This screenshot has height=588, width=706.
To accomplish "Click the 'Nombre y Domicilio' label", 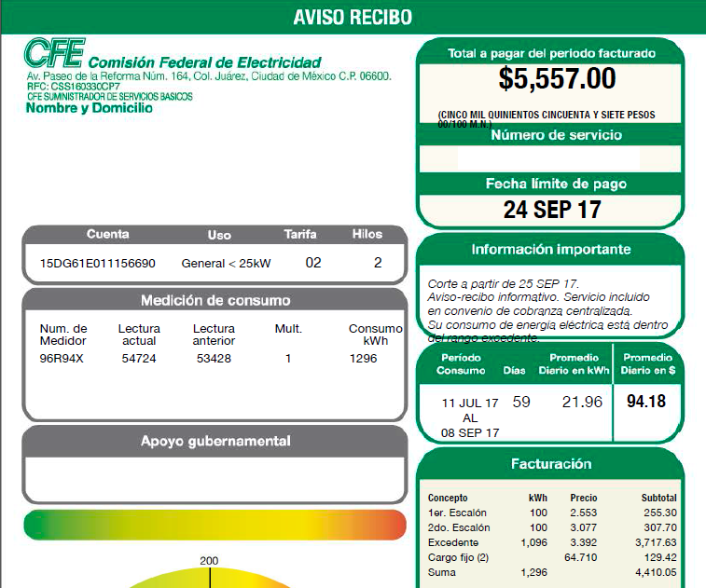I will click(x=90, y=108).
